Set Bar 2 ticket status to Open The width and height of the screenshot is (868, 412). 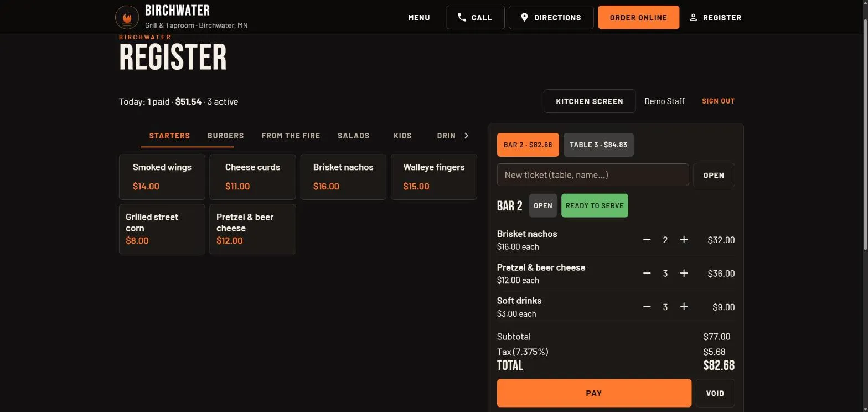coord(543,205)
